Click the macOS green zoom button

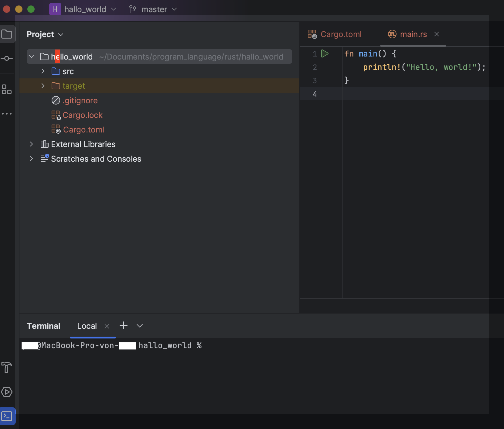tap(31, 9)
